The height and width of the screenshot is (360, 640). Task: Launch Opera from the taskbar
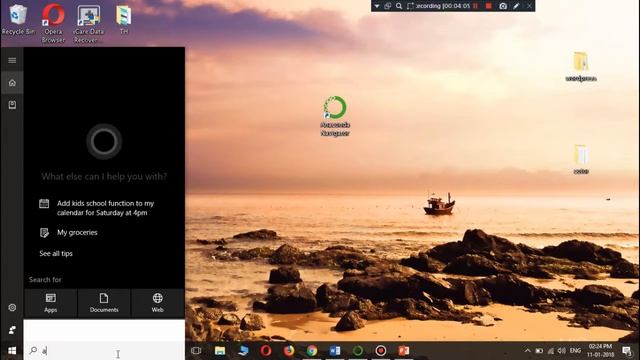coord(266,351)
